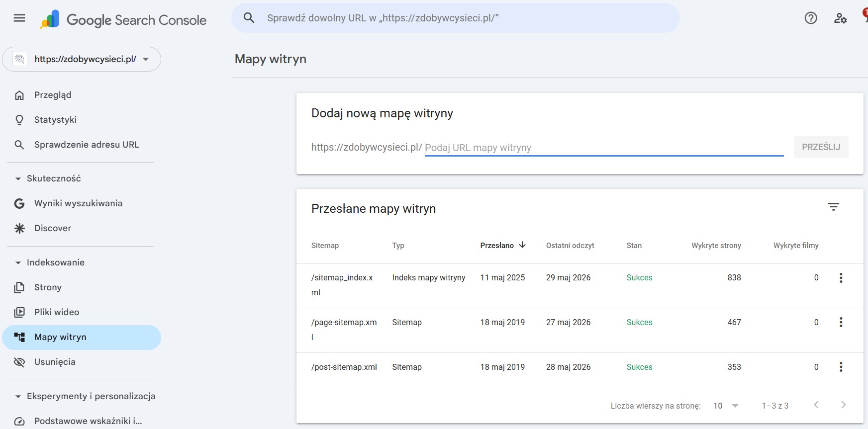Click the Indeks mapy witryny type cell
This screenshot has width=868, height=429.
pos(429,278)
